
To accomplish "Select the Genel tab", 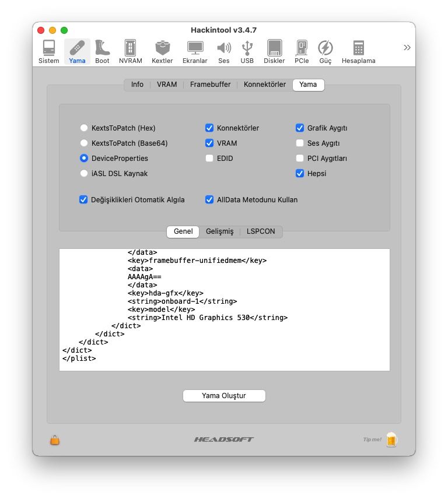I will tap(183, 231).
